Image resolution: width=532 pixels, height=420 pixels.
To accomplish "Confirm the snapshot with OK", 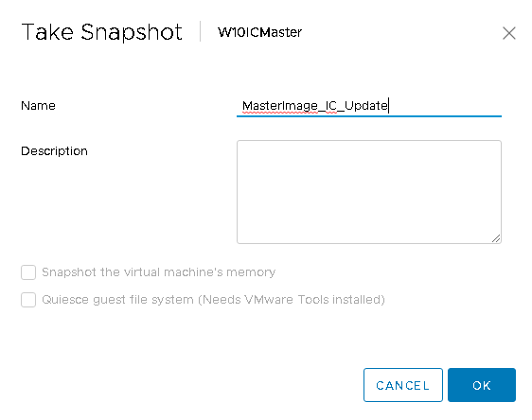I will pyautogui.click(x=482, y=385).
